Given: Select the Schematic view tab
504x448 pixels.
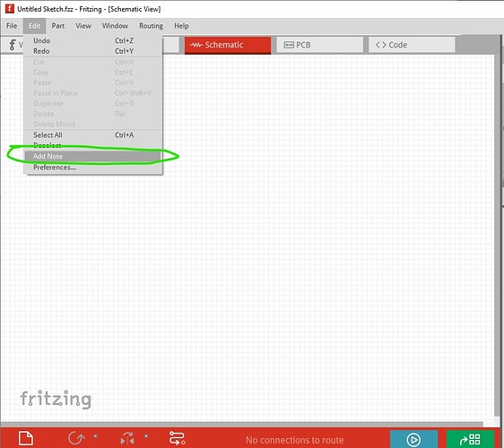Looking at the screenshot, I should click(x=228, y=45).
